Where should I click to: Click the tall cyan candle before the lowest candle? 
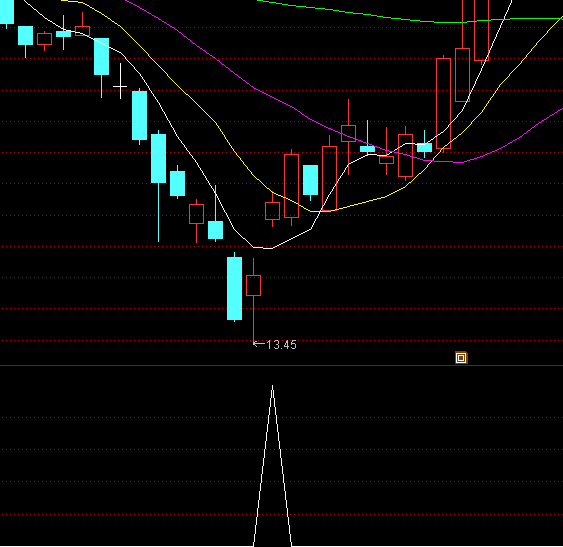(x=234, y=288)
